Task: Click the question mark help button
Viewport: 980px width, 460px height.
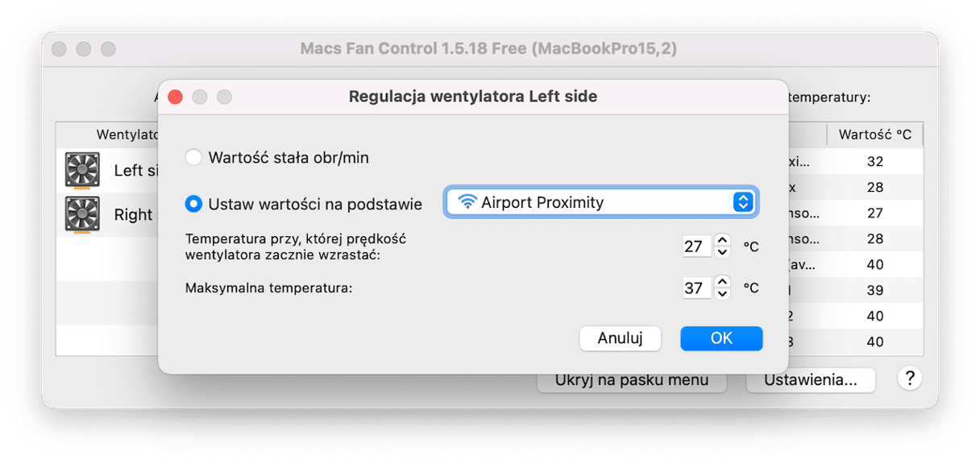Action: point(910,378)
